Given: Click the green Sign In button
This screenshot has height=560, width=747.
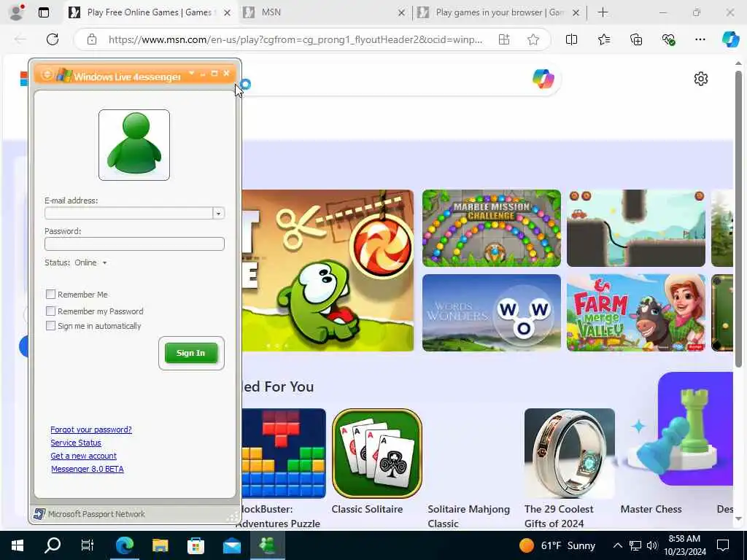Looking at the screenshot, I should 191,353.
